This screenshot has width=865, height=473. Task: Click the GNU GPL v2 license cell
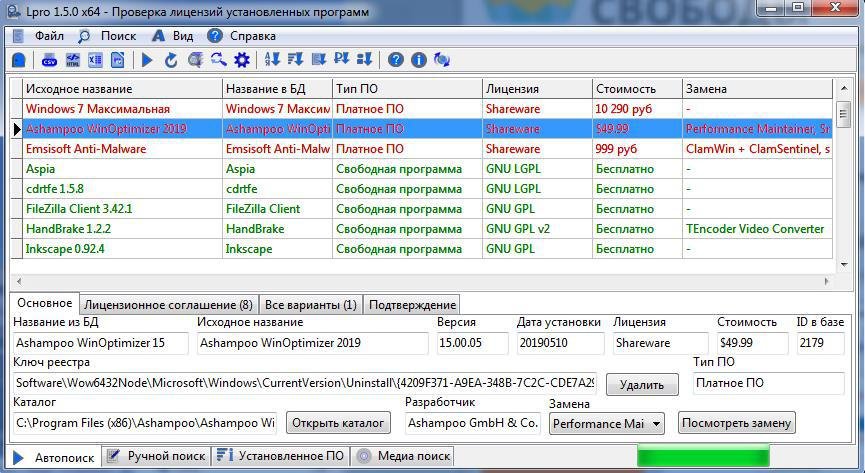click(x=537, y=228)
